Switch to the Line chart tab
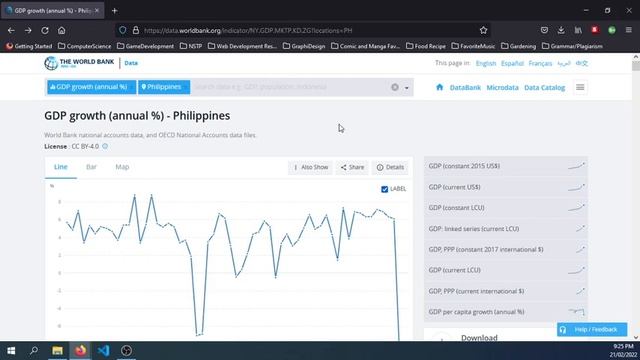The image size is (640, 360). pyautogui.click(x=60, y=167)
